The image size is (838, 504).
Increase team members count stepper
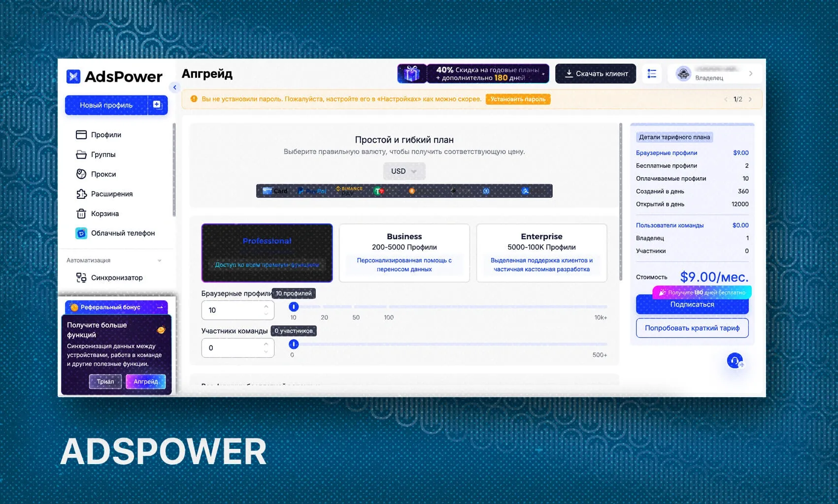[x=266, y=344]
